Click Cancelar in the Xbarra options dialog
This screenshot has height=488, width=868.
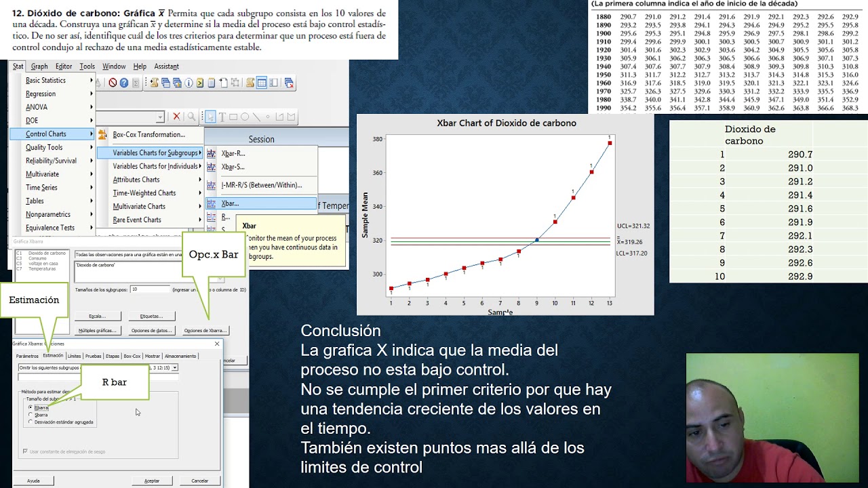pos(199,481)
